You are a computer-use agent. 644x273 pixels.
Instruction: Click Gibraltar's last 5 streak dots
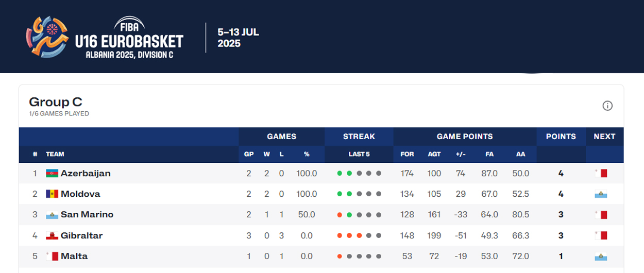click(x=359, y=235)
